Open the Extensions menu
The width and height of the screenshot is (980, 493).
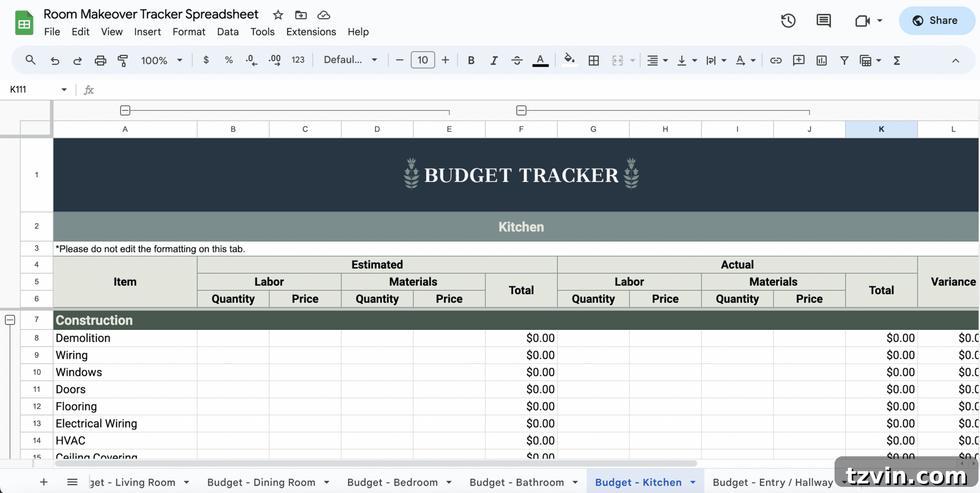(311, 32)
